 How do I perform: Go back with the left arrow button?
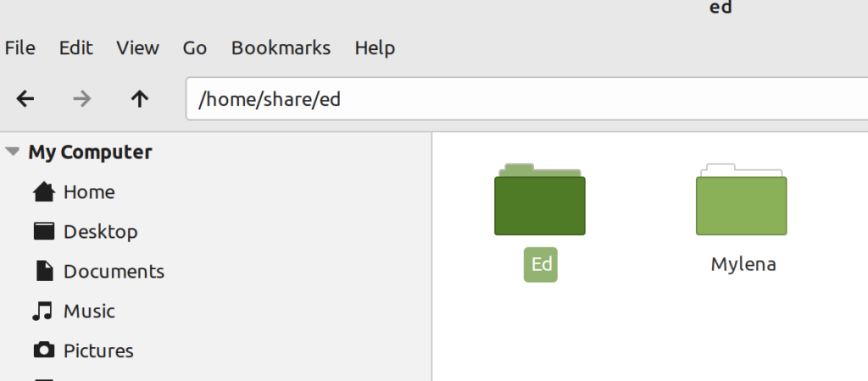coord(25,100)
